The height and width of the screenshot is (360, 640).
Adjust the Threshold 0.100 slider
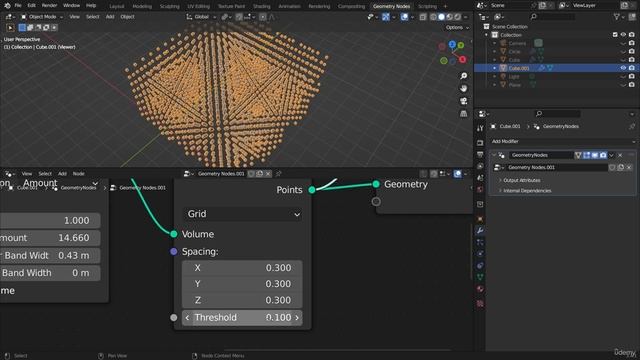tap(242, 318)
